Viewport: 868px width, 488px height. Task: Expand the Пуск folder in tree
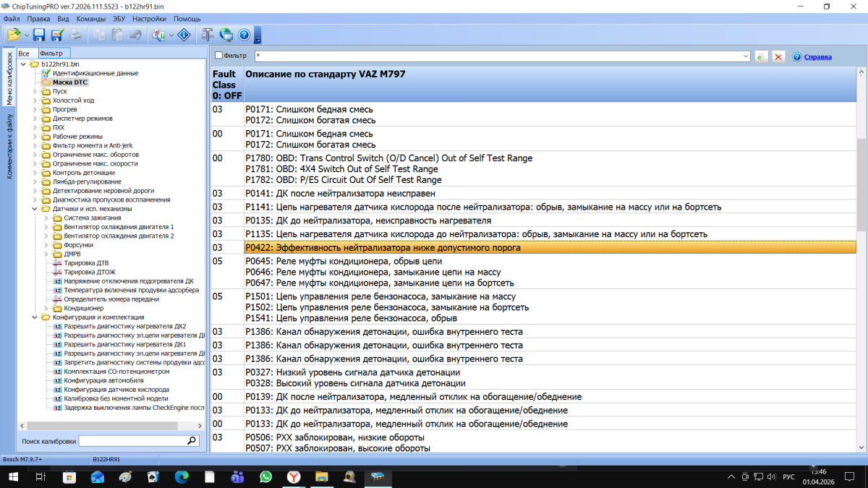pyautogui.click(x=35, y=92)
